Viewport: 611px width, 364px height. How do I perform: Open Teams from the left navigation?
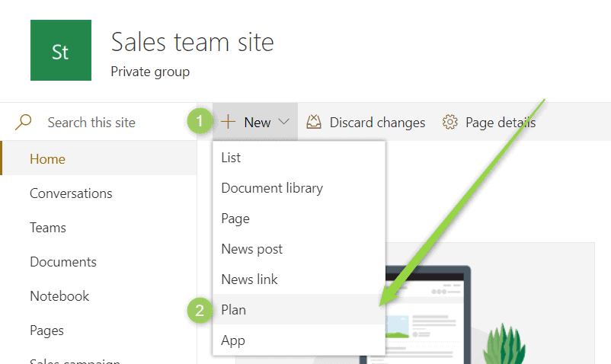[48, 228]
